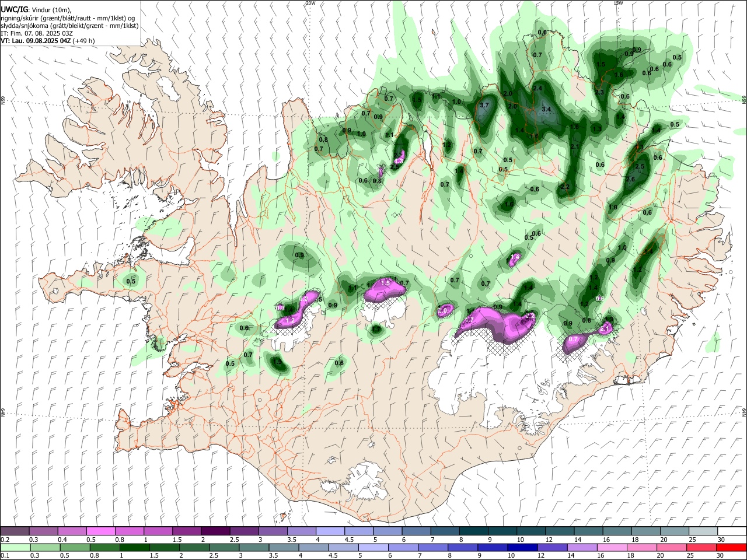Image resolution: width=747 pixels, height=560 pixels.
Task: Pick the white 30 swatch in the upper legend row
Action: click(731, 531)
